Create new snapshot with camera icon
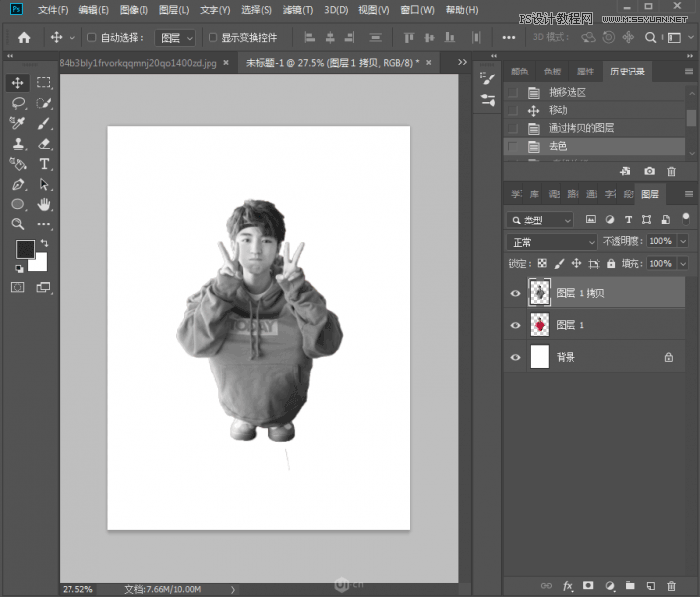The width and height of the screenshot is (700, 597). (x=649, y=171)
